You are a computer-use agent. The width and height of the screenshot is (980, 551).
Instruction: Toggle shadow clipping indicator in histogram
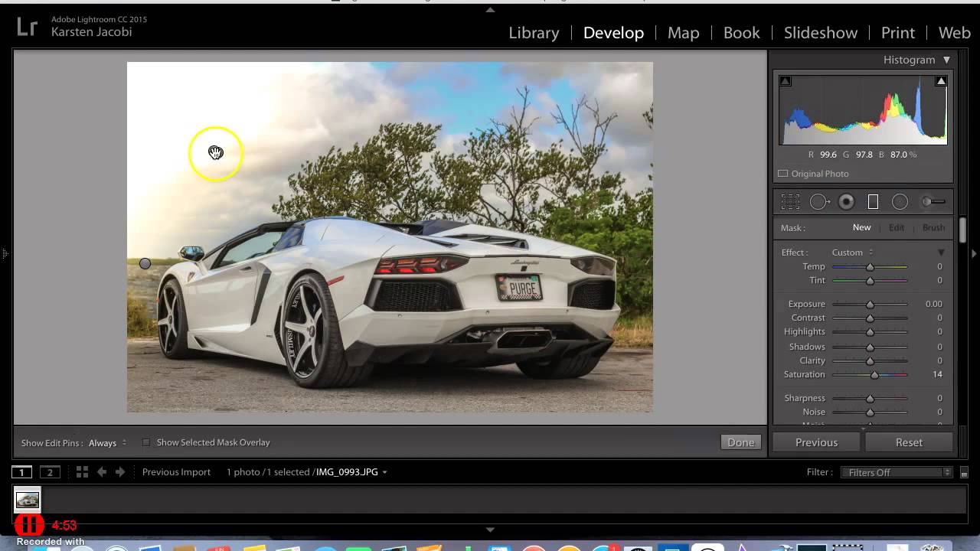[x=786, y=80]
